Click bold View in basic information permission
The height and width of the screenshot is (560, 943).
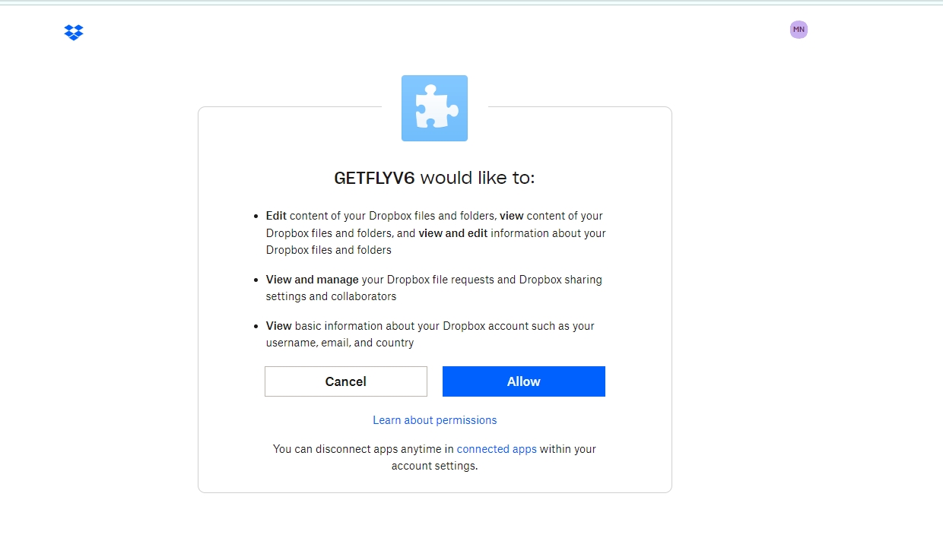tap(278, 326)
